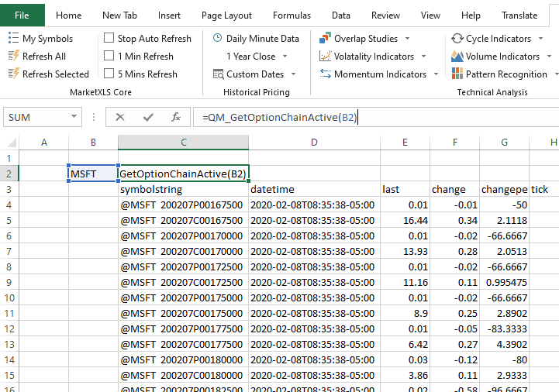Enable the Stop Auto Refresh checkbox

pos(109,39)
